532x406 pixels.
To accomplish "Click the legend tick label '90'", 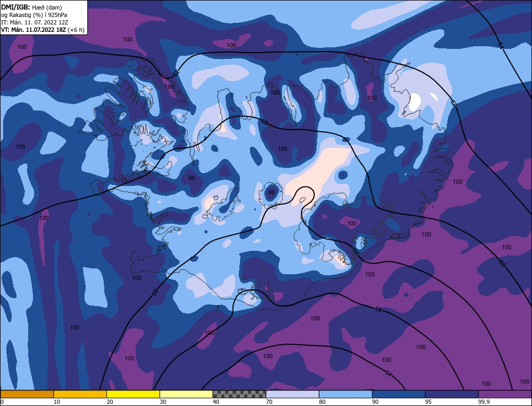I will point(375,402).
